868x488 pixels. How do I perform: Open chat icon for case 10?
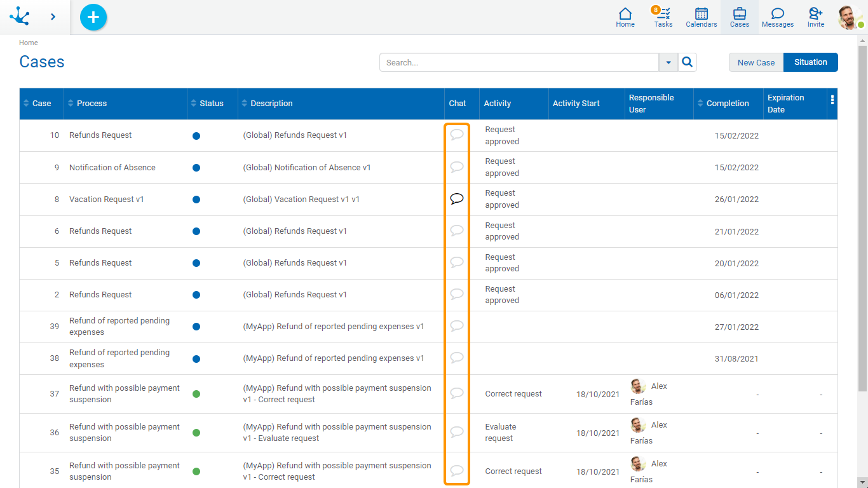(x=456, y=135)
